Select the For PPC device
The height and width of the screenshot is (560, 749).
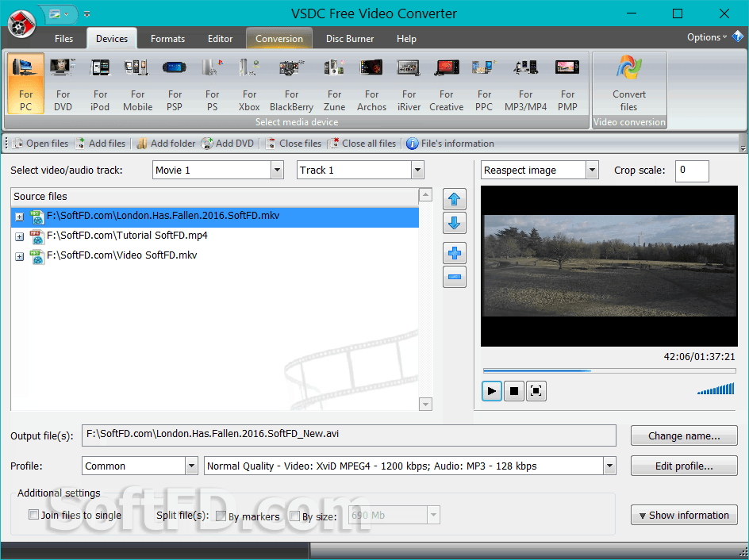484,83
